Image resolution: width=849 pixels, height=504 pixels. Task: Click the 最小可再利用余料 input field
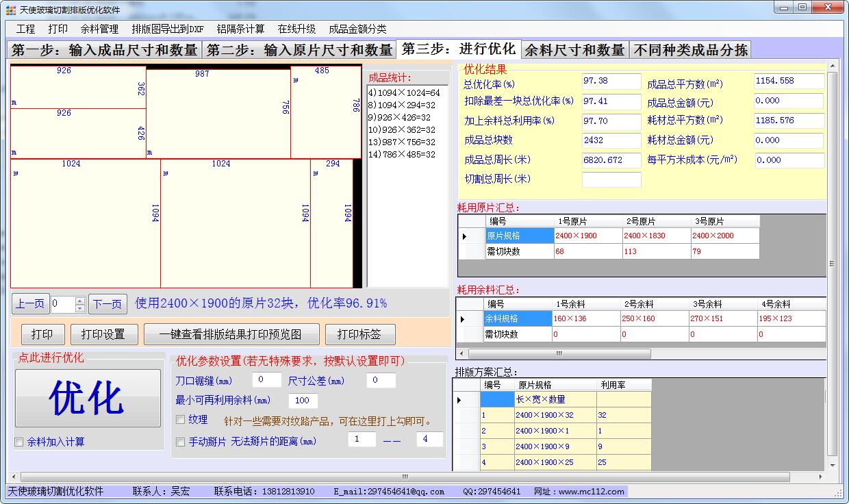tap(303, 401)
